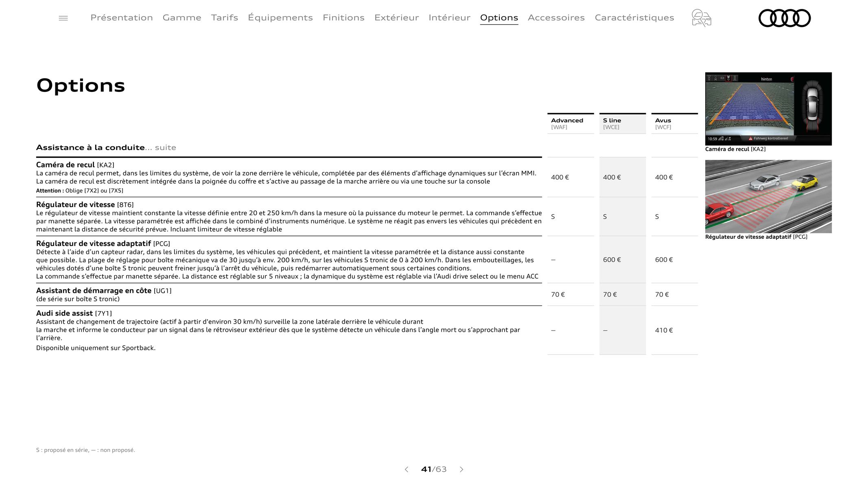Click Avus 410 € Audi side assist price
This screenshot has width=868, height=488.
pyautogui.click(x=664, y=330)
